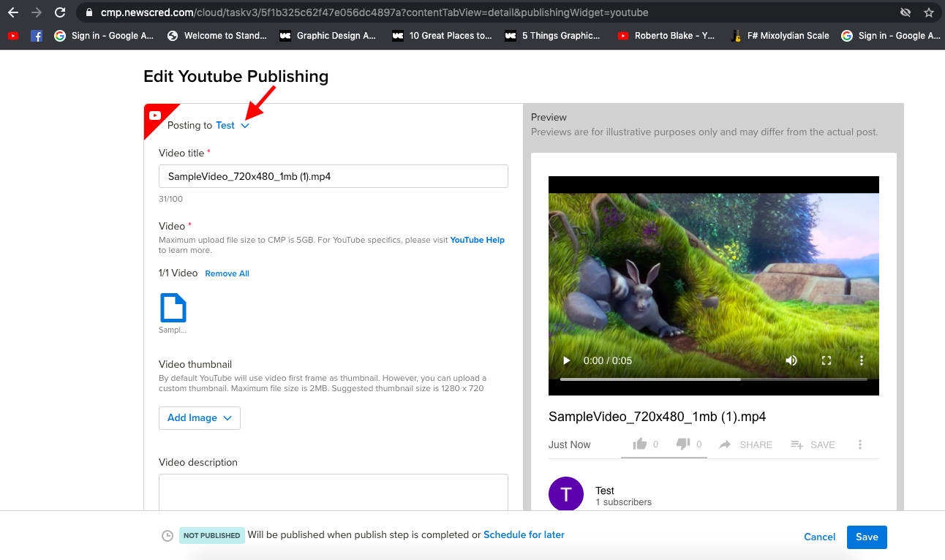Click the '0:00 / 0:05' time display
The height and width of the screenshot is (560, 945).
608,360
